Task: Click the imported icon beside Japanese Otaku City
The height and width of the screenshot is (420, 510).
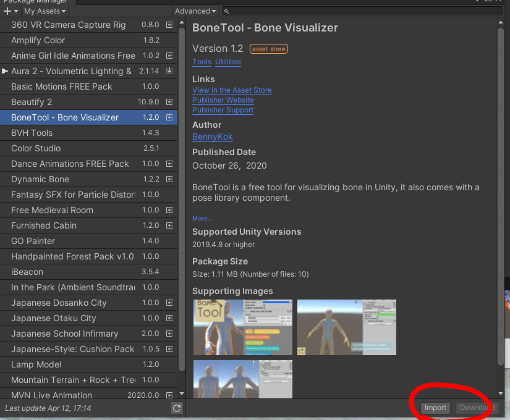Action: coord(169,318)
